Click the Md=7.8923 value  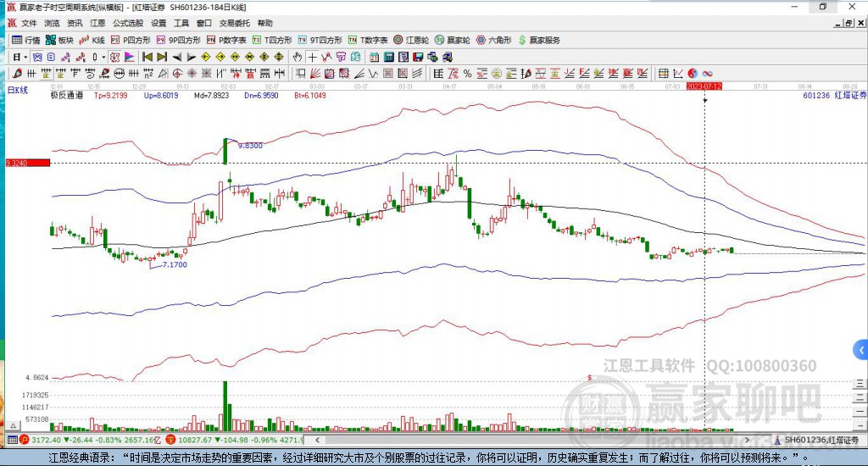(x=211, y=95)
